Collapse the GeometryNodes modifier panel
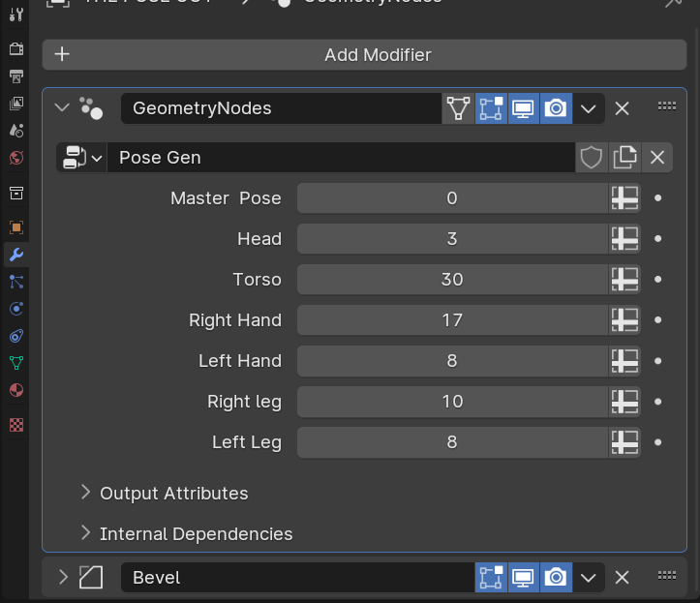 tap(62, 108)
